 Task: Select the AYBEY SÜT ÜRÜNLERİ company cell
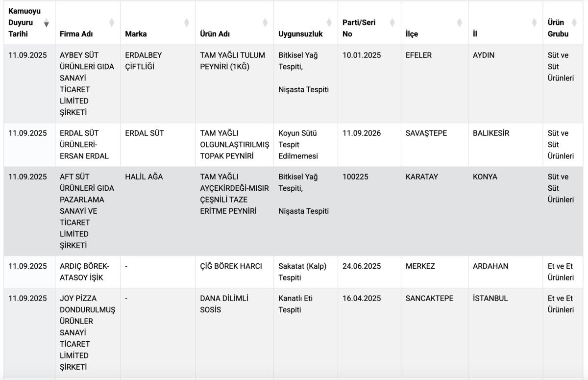tap(82, 83)
